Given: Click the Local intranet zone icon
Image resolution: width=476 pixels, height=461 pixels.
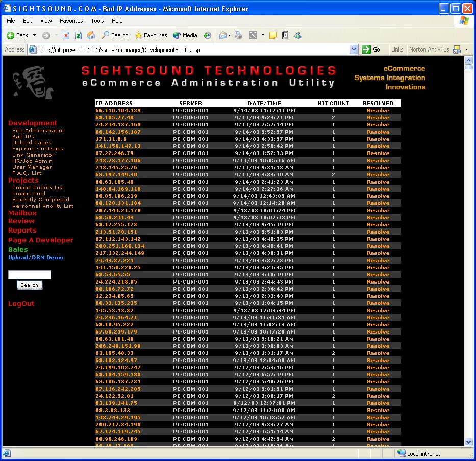Looking at the screenshot, I should [402, 453].
